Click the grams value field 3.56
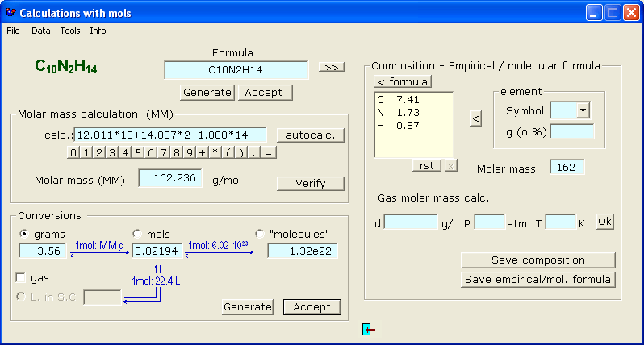This screenshot has height=345, width=644. [43, 251]
